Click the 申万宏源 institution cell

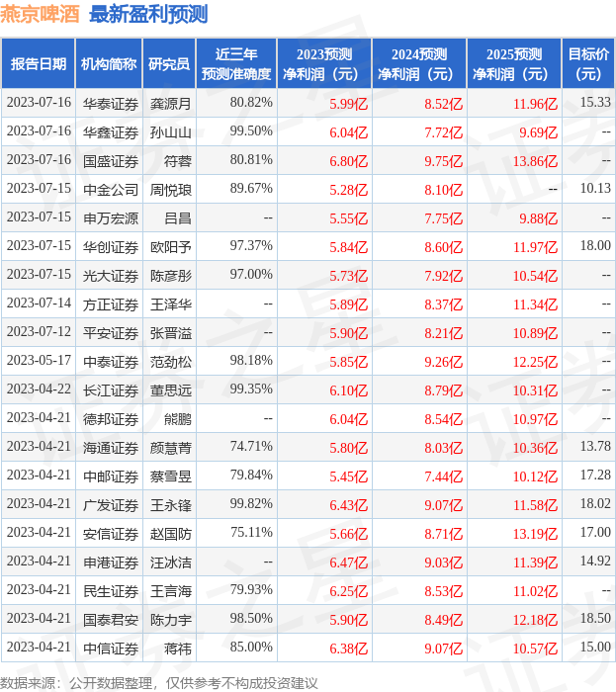pos(111,218)
